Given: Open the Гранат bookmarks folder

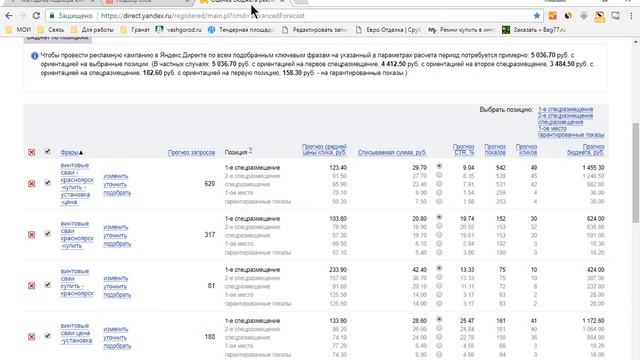Looking at the screenshot, I should (135, 30).
